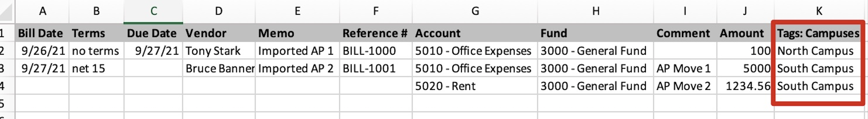Select the AP Move 1 comment cell

(685, 68)
